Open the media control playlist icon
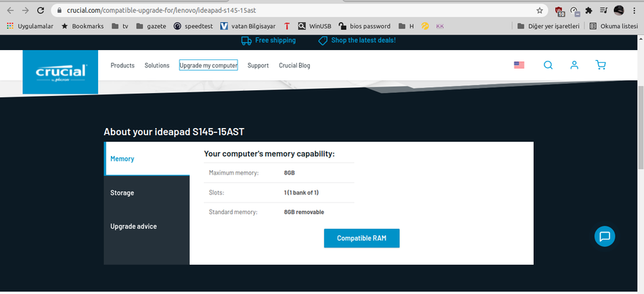This screenshot has width=644, height=294. pos(603,10)
